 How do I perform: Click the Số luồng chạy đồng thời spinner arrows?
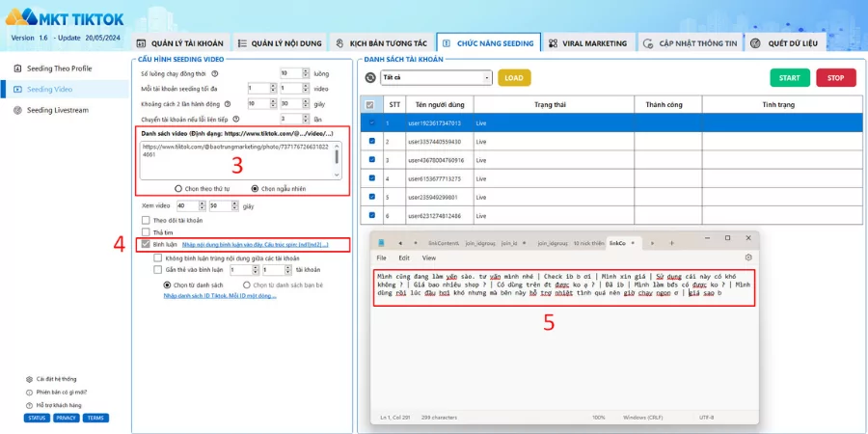click(306, 73)
